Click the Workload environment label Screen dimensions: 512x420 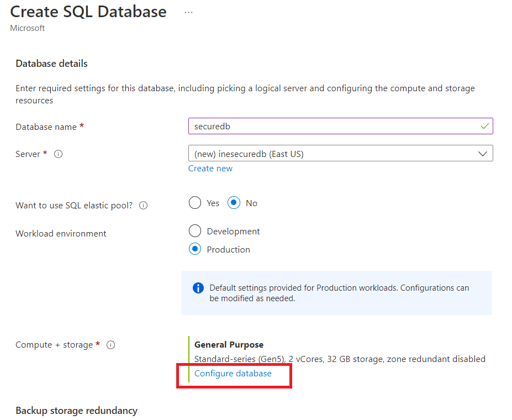point(61,234)
